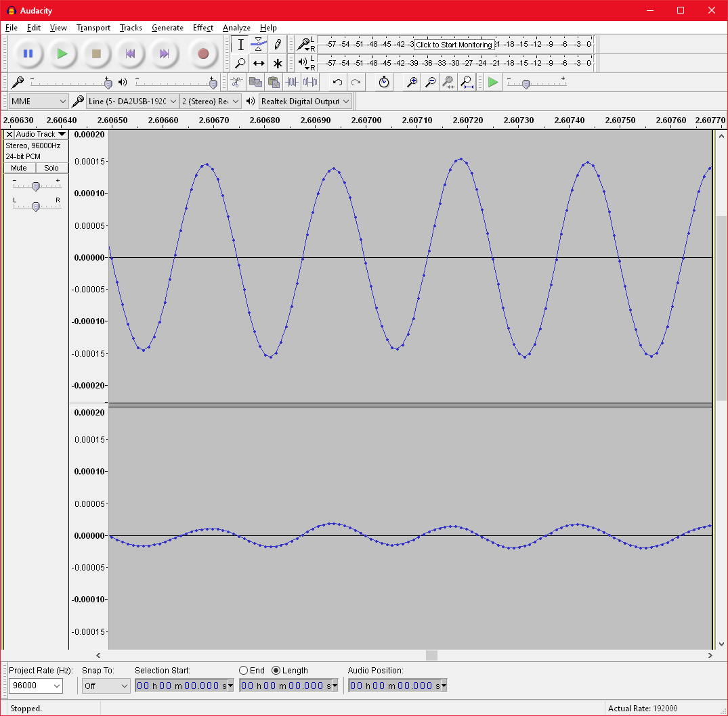This screenshot has height=716, width=728.
Task: Click the recording volume slider handle
Action: coord(108,83)
